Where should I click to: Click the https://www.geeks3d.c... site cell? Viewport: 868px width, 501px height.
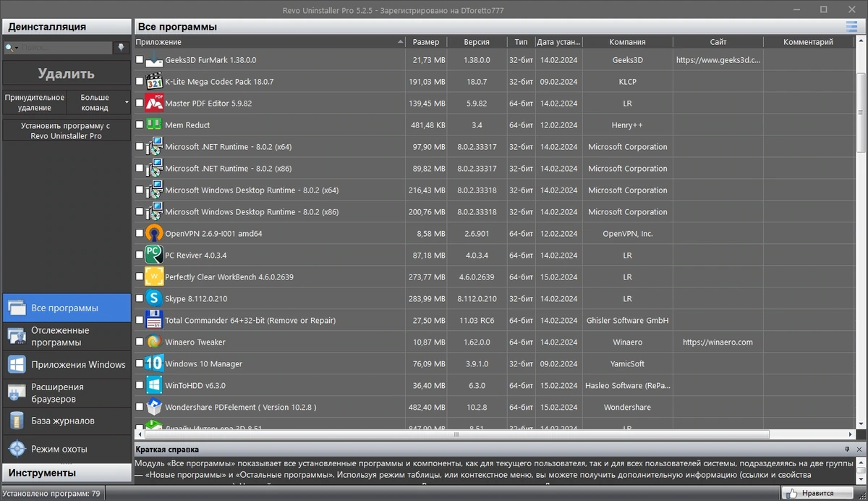[718, 60]
